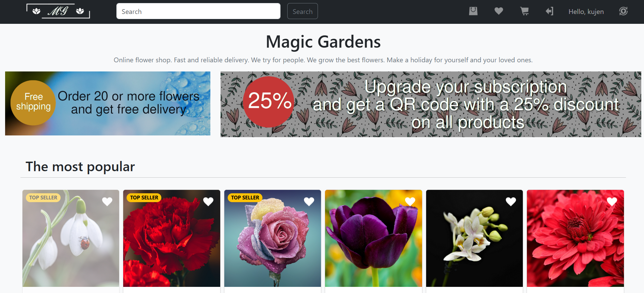Focus the Search input field
This screenshot has height=293, width=644.
[x=198, y=11]
